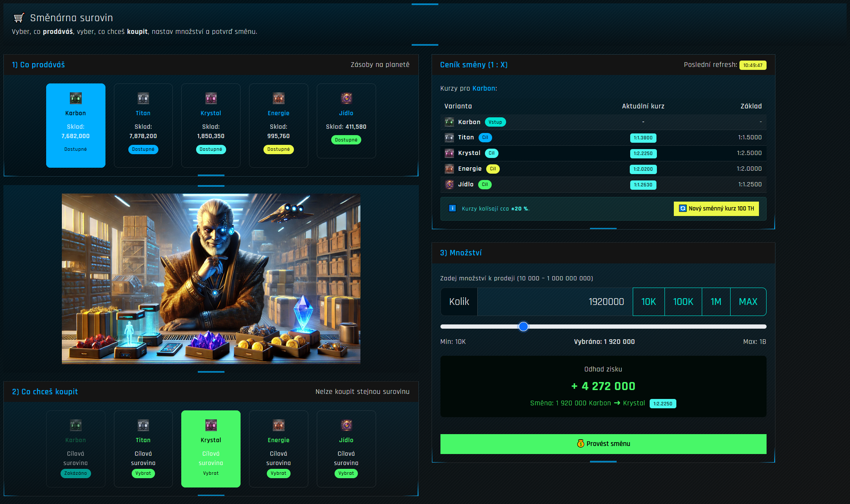
Task: Click the shopping cart icon in header
Action: coord(18,18)
